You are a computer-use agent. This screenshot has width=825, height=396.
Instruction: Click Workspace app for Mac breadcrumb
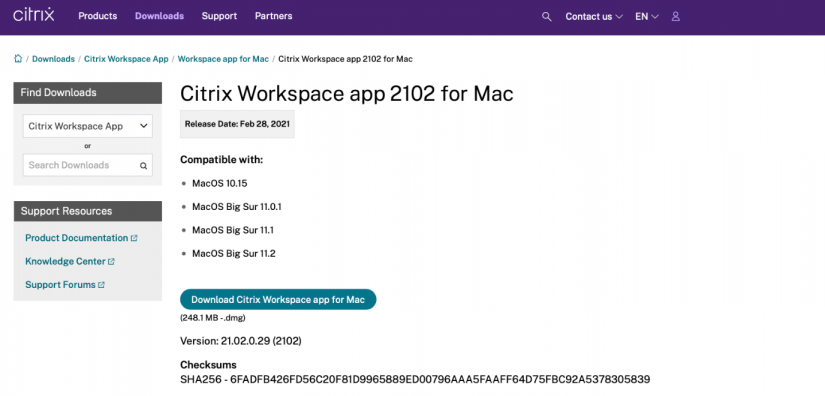[223, 59]
